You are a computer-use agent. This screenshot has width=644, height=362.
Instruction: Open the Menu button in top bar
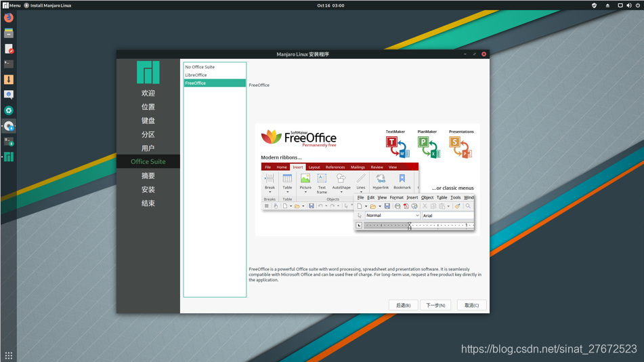[x=12, y=5]
